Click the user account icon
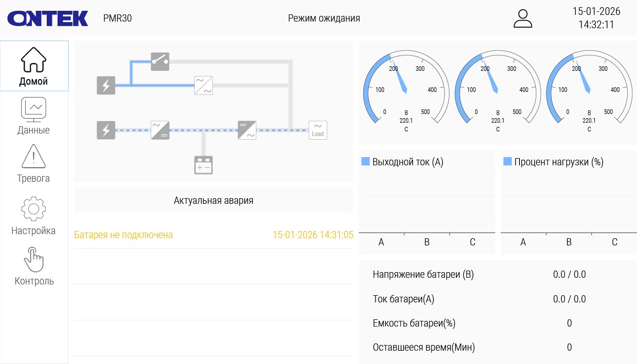The image size is (637, 364). click(523, 18)
